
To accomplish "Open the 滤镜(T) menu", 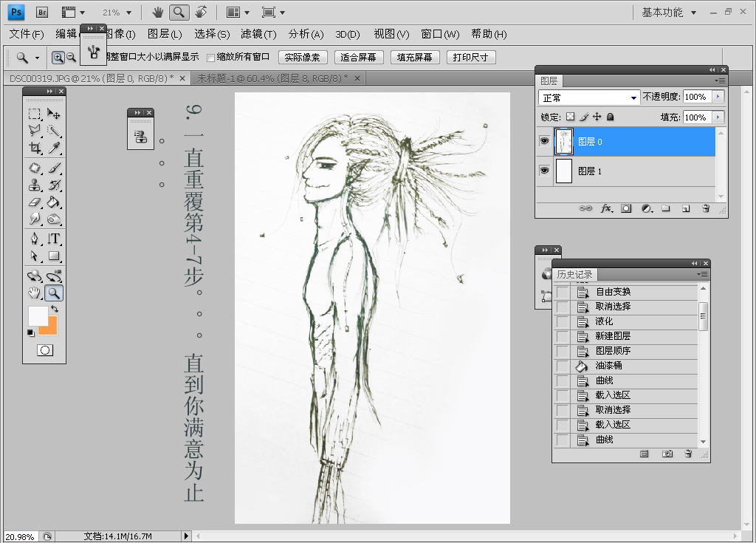I will point(258,34).
